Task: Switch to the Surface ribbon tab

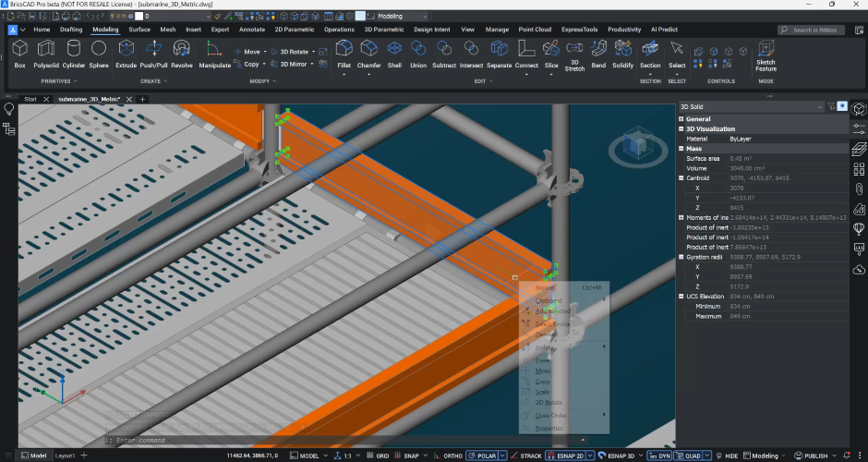Action: point(139,30)
